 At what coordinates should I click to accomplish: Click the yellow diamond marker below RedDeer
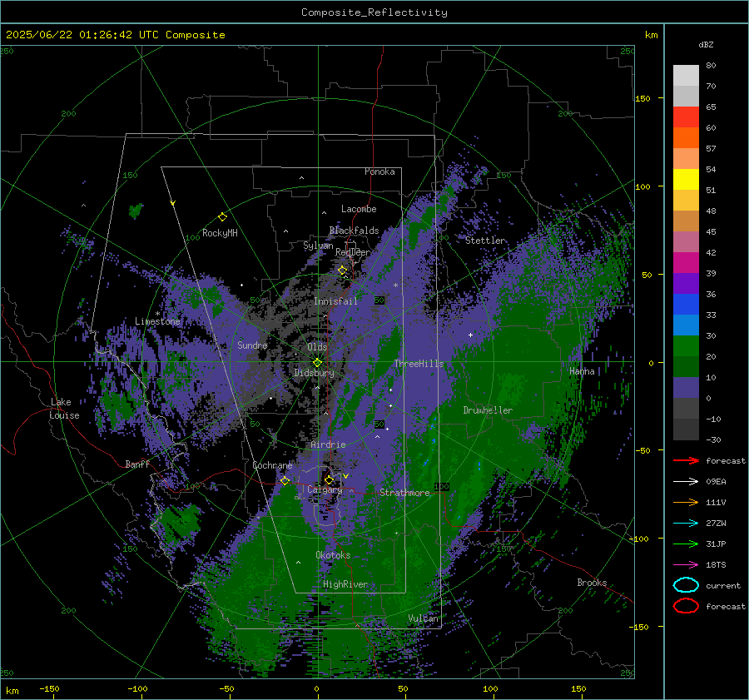342,271
